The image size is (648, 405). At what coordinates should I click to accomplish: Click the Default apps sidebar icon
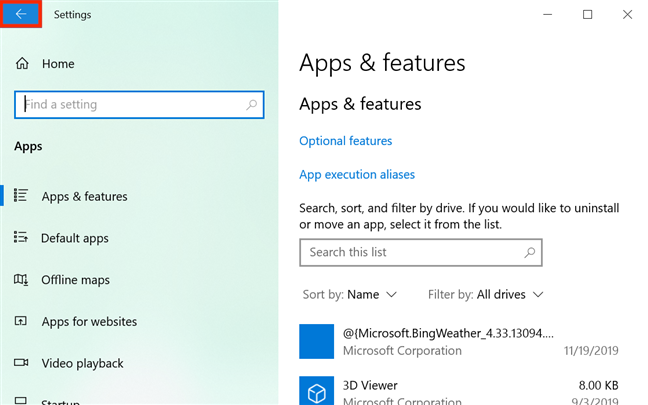coord(21,237)
